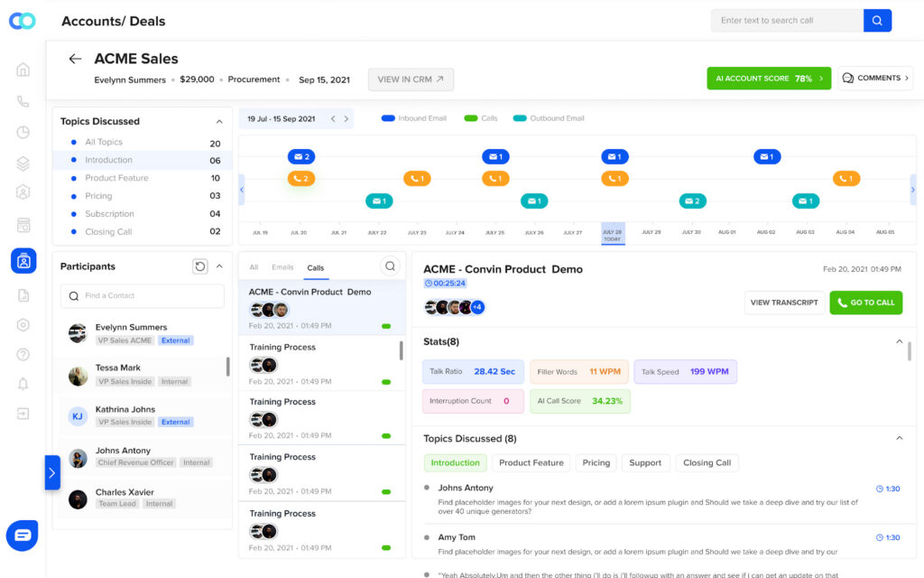Go to next date range arrow
924x578 pixels.
[x=346, y=118]
